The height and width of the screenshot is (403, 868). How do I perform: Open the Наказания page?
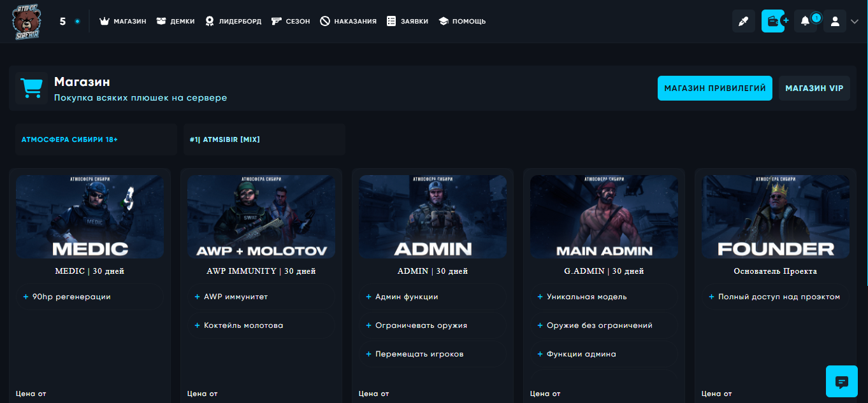pos(348,21)
